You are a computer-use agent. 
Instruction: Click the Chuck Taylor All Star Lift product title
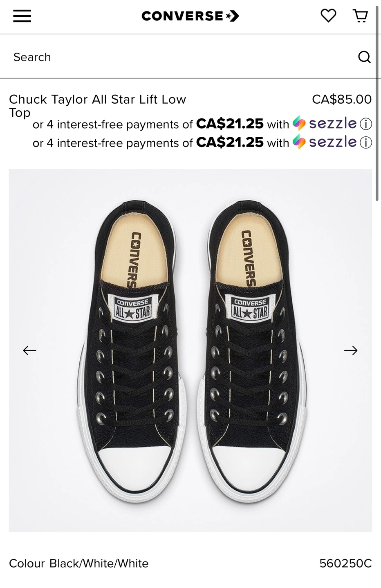click(x=97, y=106)
